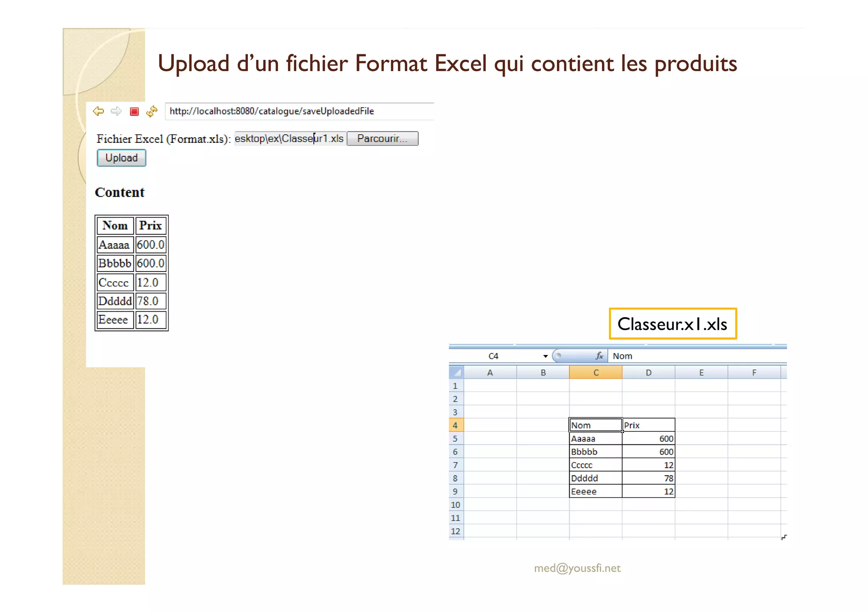Click the browser back arrow icon
The image size is (868, 613).
point(98,111)
